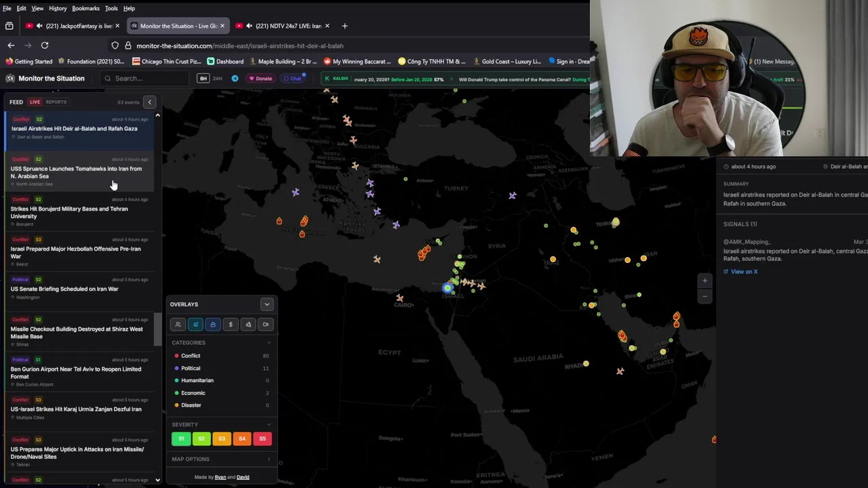Toggle the seismic hazard overlay icon

[248, 325]
